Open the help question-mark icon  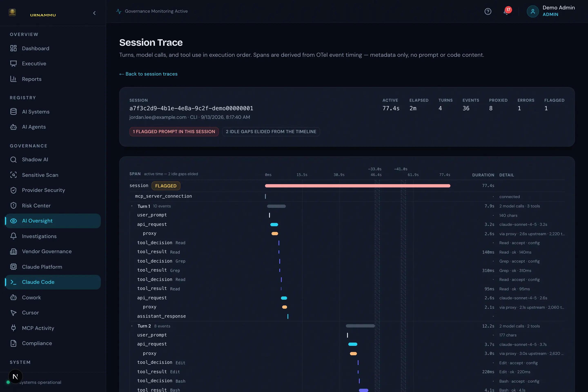488,11
